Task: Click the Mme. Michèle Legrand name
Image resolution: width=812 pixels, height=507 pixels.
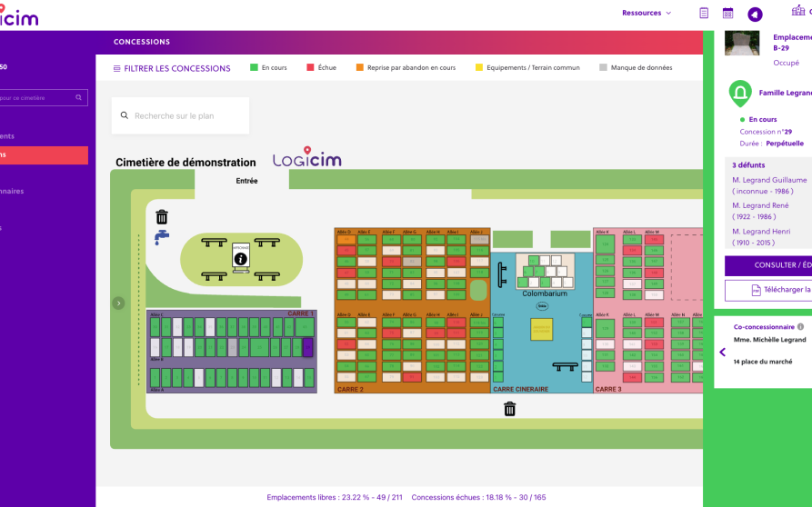Action: coord(769,340)
